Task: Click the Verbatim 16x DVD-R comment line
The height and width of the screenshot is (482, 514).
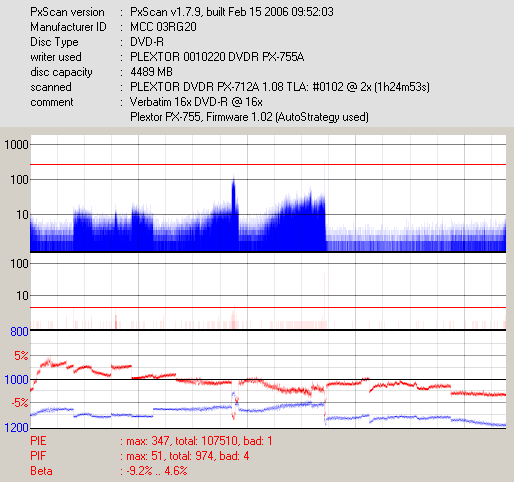Action: 196,102
